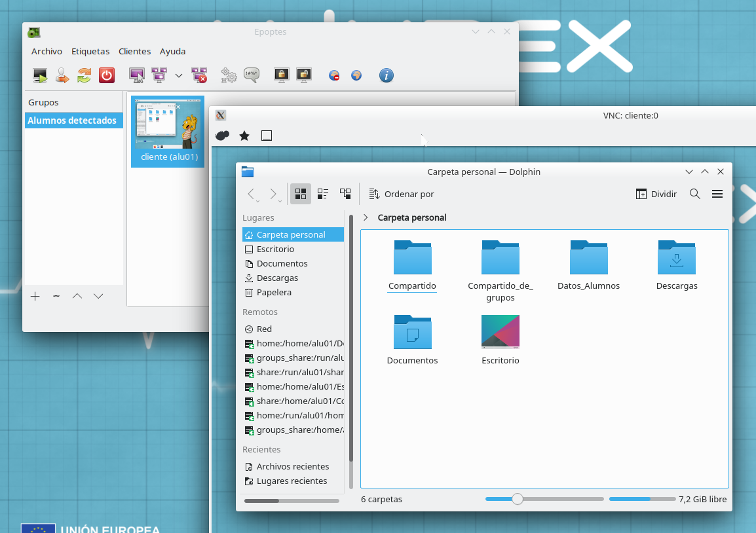Image resolution: width=756 pixels, height=533 pixels.
Task: Click the Shutdown power icon in Epoptes
Action: click(106, 75)
